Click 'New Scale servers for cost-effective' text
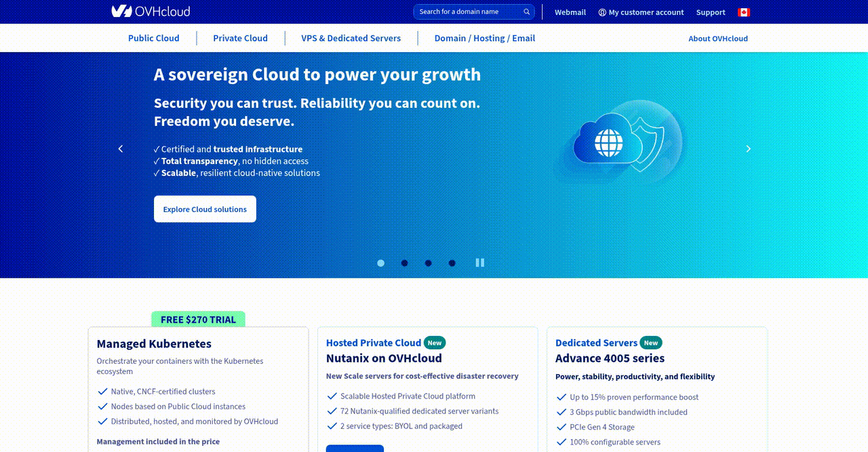This screenshot has width=868, height=452. (x=422, y=376)
